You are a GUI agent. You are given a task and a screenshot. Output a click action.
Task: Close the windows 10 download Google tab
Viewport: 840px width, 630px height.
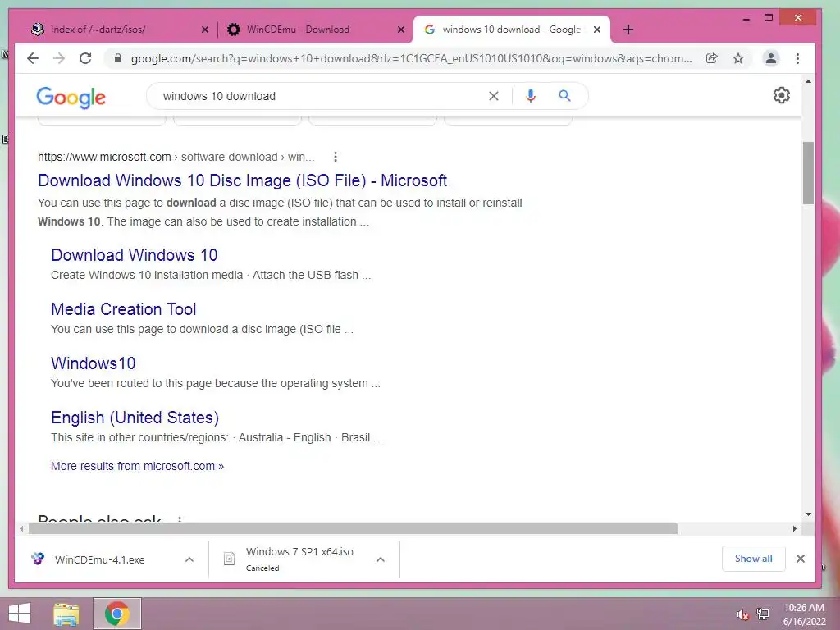tap(597, 30)
